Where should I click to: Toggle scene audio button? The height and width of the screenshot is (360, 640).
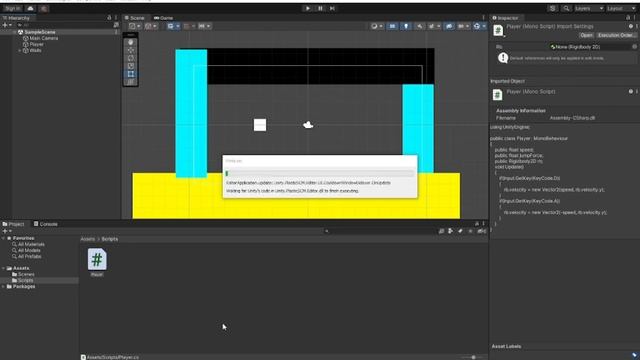pyautogui.click(x=419, y=26)
